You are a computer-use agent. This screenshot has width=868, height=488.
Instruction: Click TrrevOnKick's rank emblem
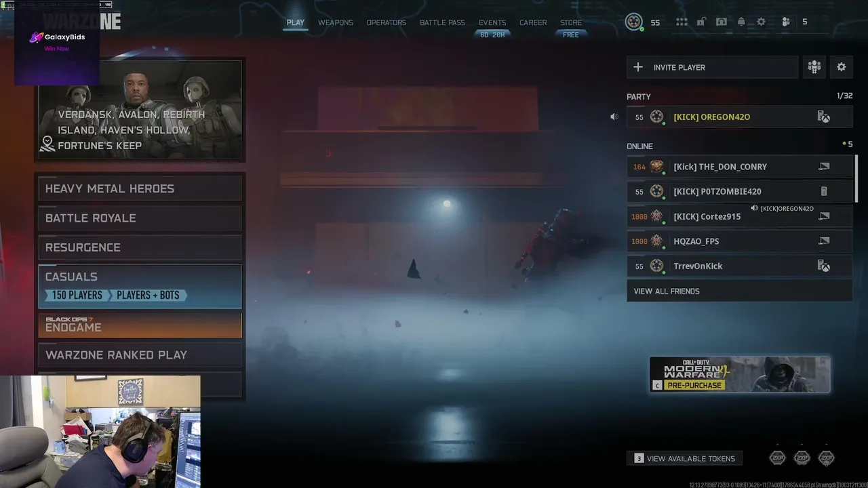(656, 266)
